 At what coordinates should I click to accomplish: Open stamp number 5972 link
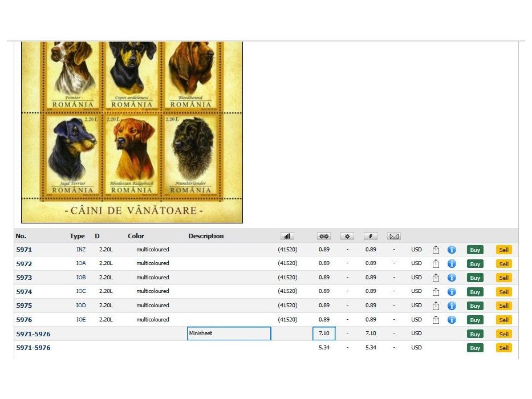click(24, 263)
